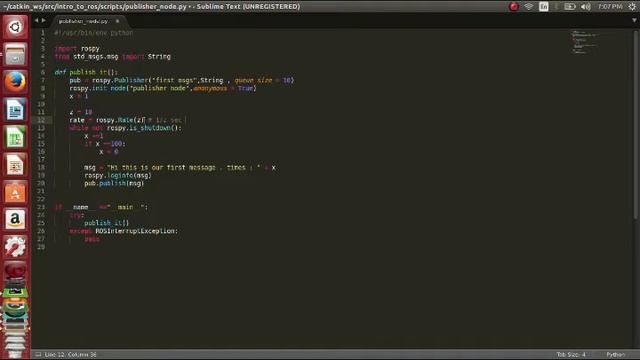The width and height of the screenshot is (640, 360).
Task: Click the 'while not rospy.is_shutdown():' line
Action: click(125, 128)
